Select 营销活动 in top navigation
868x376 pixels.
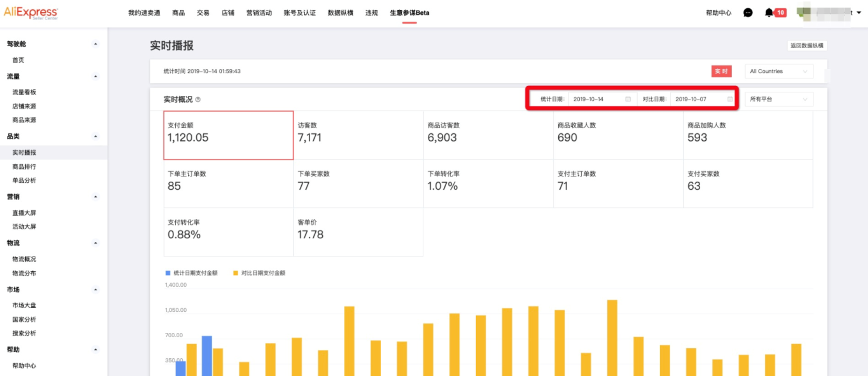pyautogui.click(x=259, y=13)
